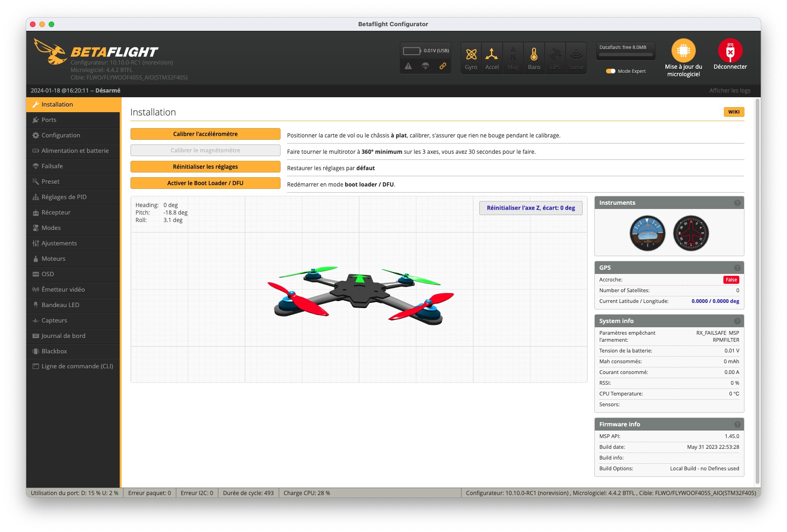This screenshot has height=532, width=787.
Task: Click the Erreur paquet status entry
Action: [x=150, y=493]
